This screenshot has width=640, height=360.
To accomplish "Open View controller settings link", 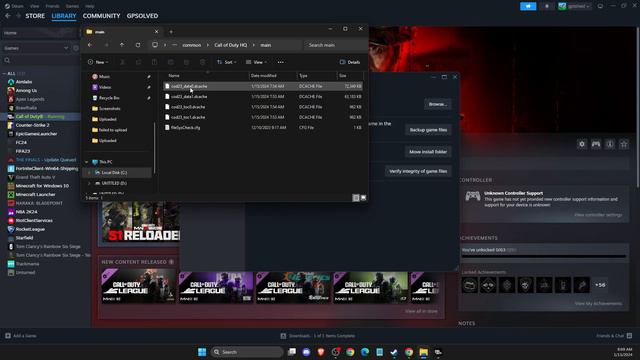I will (598, 215).
